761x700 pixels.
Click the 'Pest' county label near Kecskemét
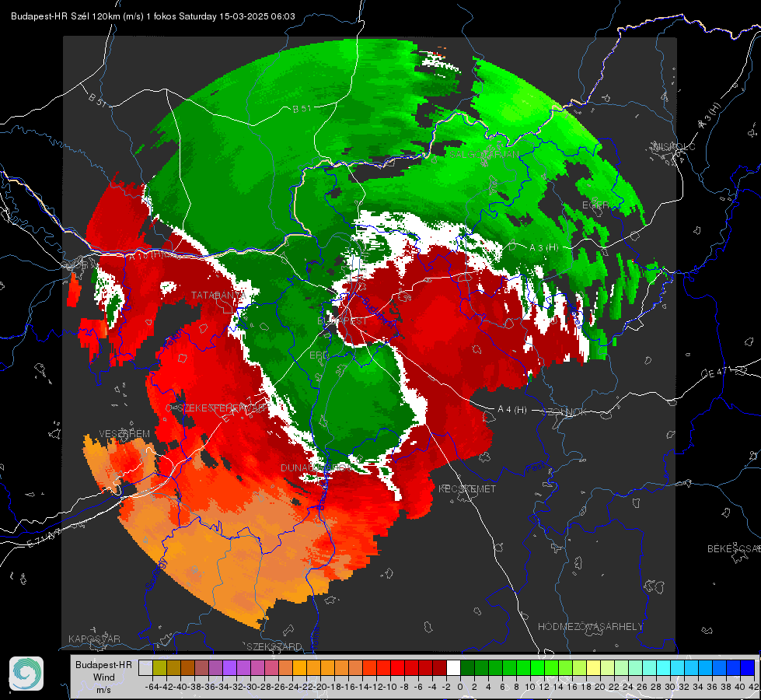tap(534, 467)
